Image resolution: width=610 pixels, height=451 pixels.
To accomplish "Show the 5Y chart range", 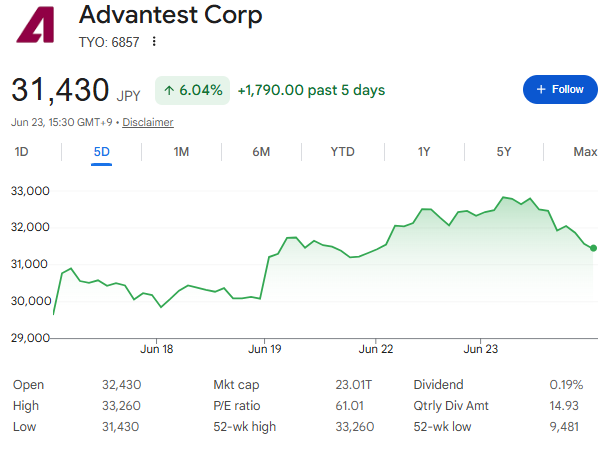I will tap(504, 151).
